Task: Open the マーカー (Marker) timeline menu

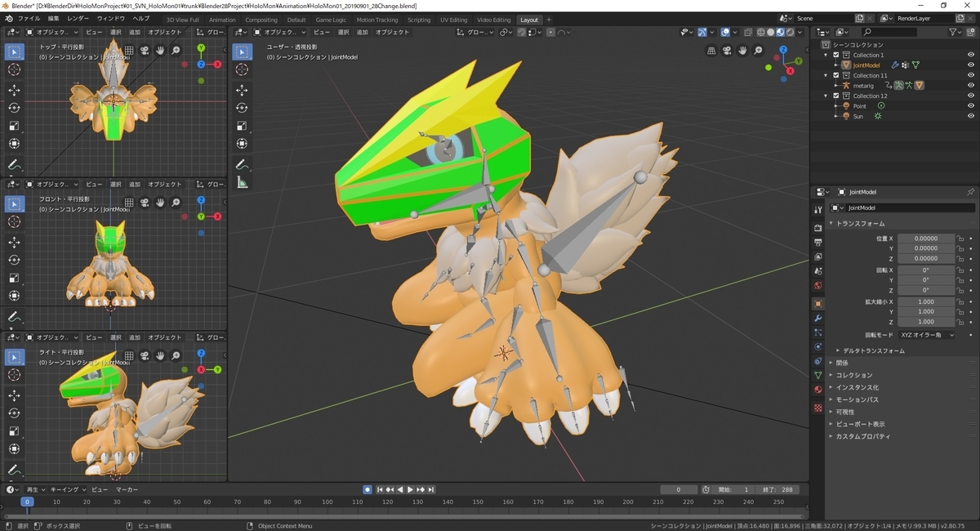Action: click(x=127, y=489)
